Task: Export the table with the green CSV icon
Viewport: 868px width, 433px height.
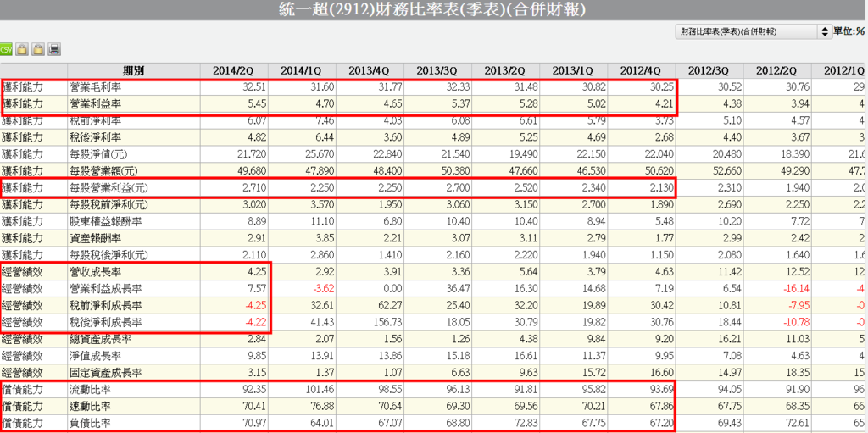Action: [x=6, y=49]
